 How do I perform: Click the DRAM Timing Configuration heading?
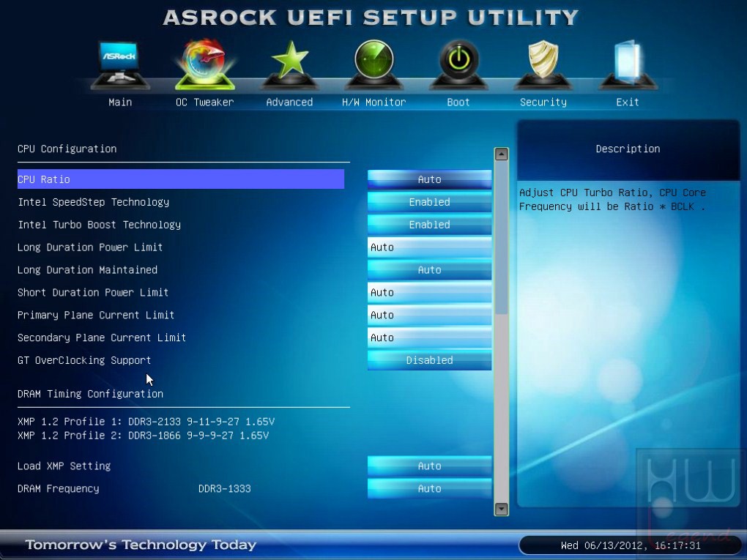click(90, 394)
